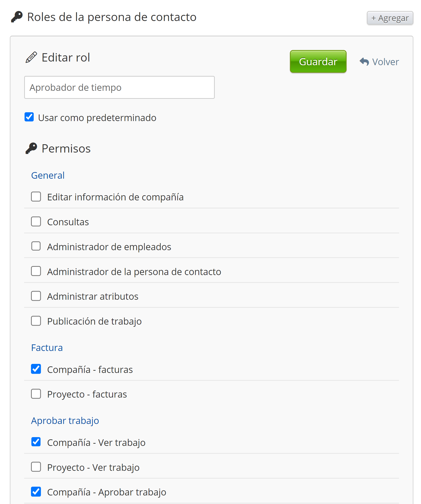Click the Volver back arrow icon
Image resolution: width=421 pixels, height=504 pixels.
[x=364, y=62]
